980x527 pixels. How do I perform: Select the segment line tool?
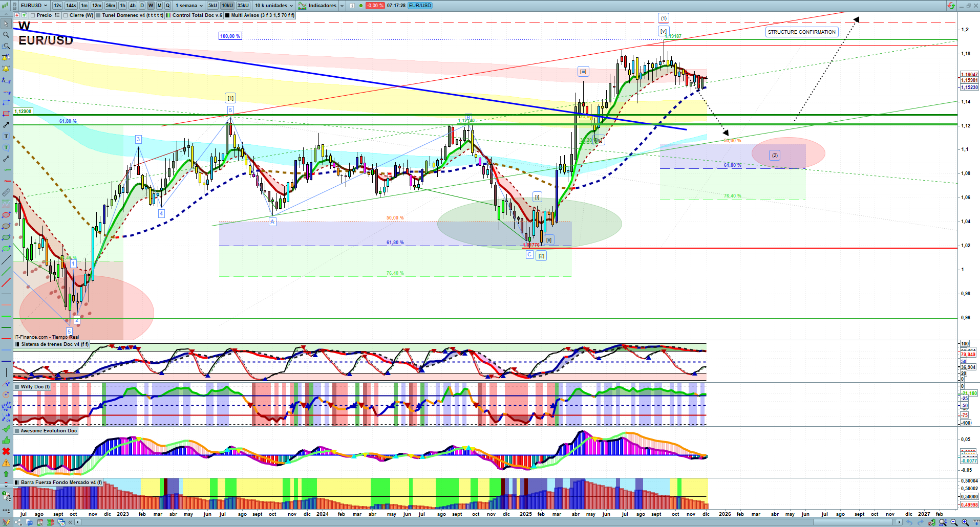[6, 159]
